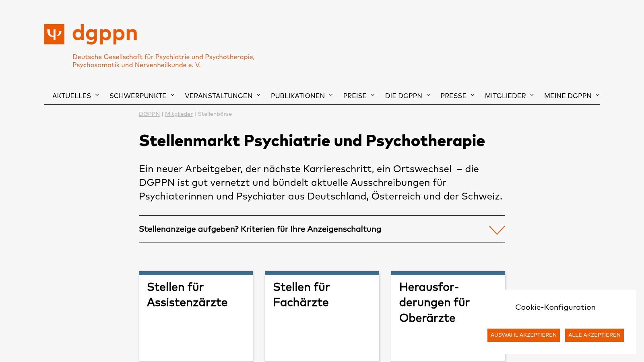Open the Stellen für Fachärzte card
The height and width of the screenshot is (362, 644).
pos(322,317)
